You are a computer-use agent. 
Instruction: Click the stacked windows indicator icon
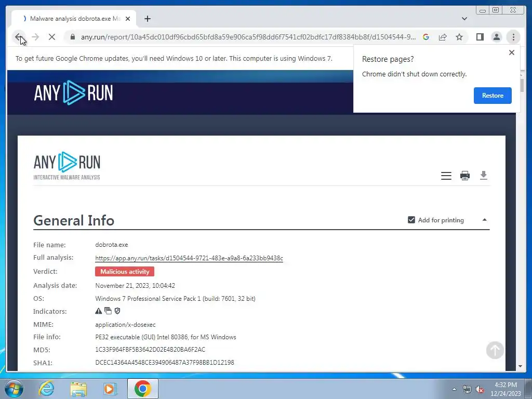click(108, 311)
